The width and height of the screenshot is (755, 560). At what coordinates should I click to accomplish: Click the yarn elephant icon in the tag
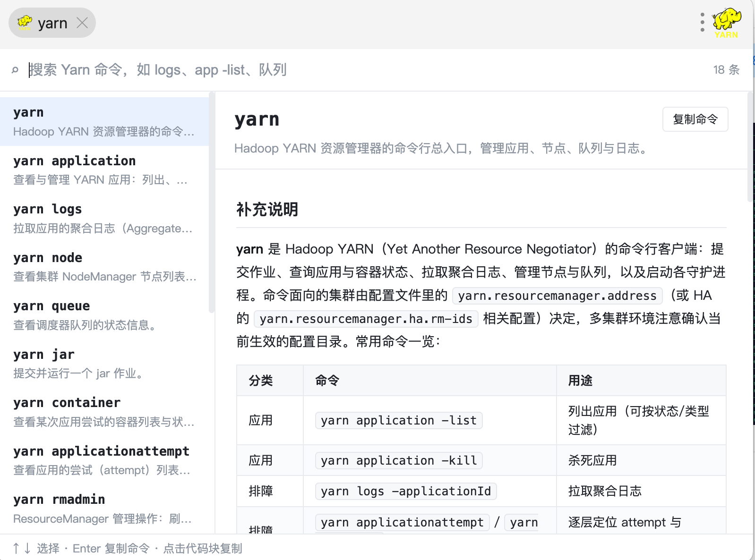coord(25,23)
